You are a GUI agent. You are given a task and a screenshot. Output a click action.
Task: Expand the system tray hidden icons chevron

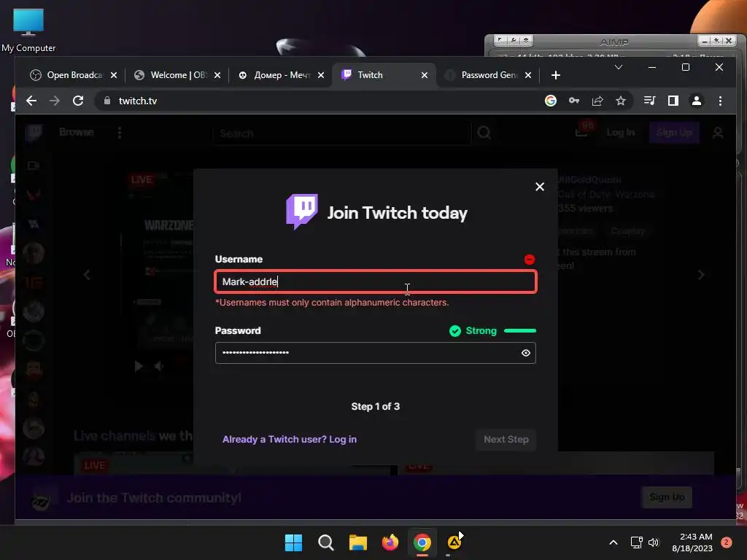614,542
